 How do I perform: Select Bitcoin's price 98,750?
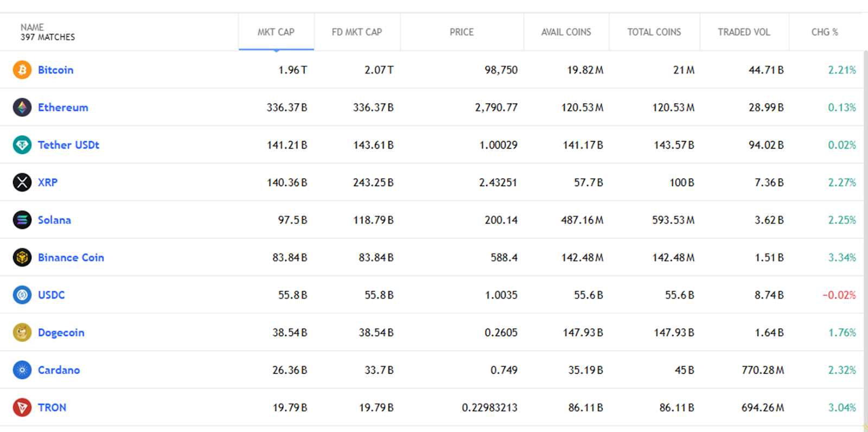(x=501, y=70)
